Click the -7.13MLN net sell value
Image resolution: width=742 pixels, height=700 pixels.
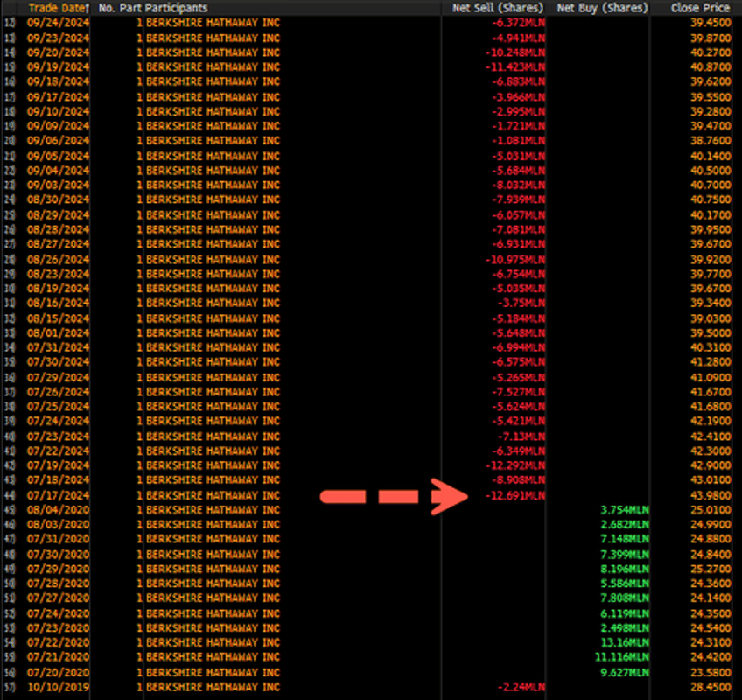[x=521, y=437]
